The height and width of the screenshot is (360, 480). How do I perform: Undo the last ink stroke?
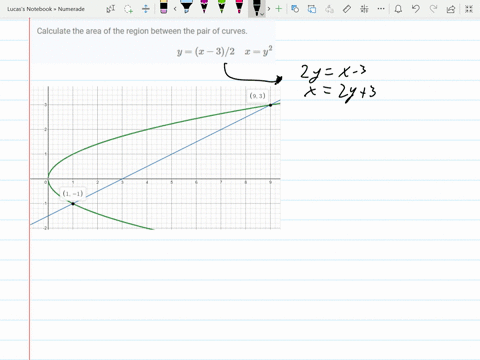[x=415, y=9]
